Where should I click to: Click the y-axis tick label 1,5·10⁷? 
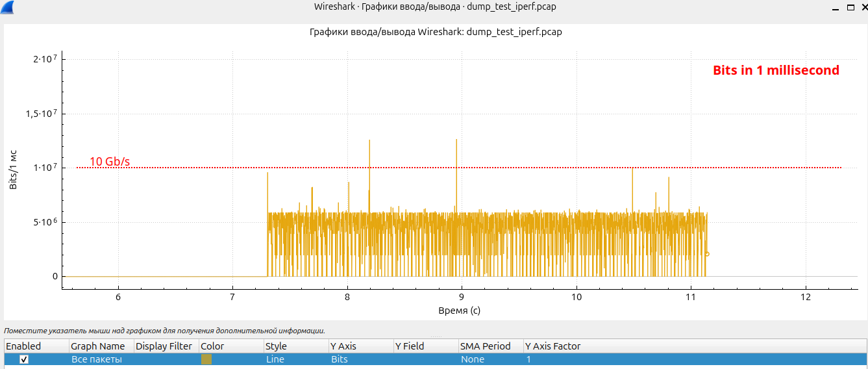43,113
